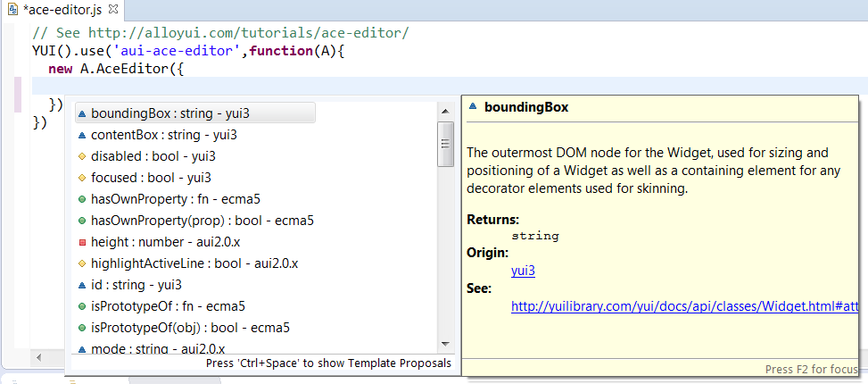
Task: Select hasOwnProperty(prop) : bool - ecma5 proposal
Action: point(203,221)
